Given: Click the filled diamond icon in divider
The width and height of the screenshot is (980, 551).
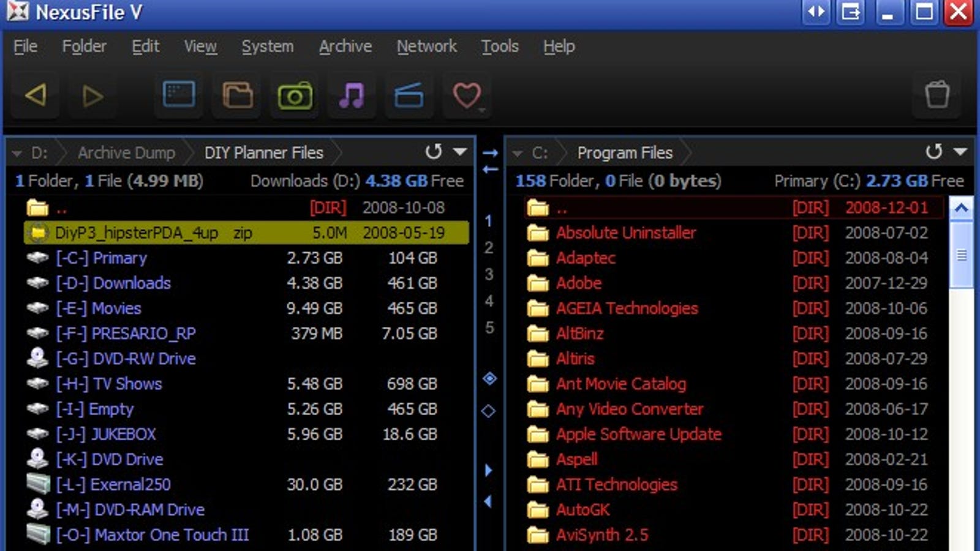Looking at the screenshot, I should pos(489,378).
